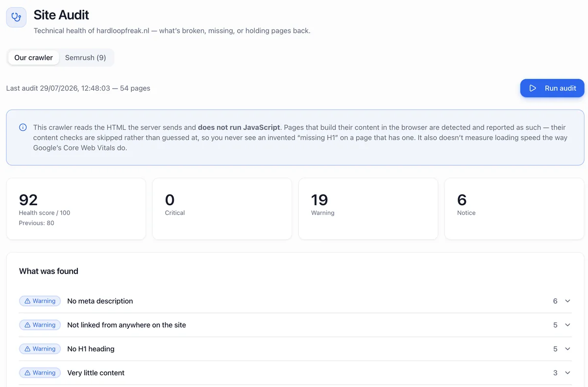
Task: Click the bold does not run JavaScript text
Action: (x=239, y=127)
